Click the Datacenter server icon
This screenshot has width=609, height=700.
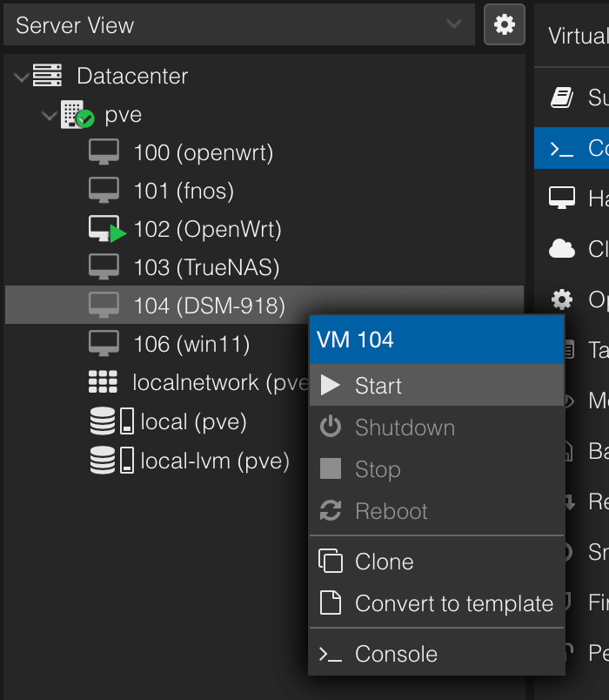coord(48,76)
